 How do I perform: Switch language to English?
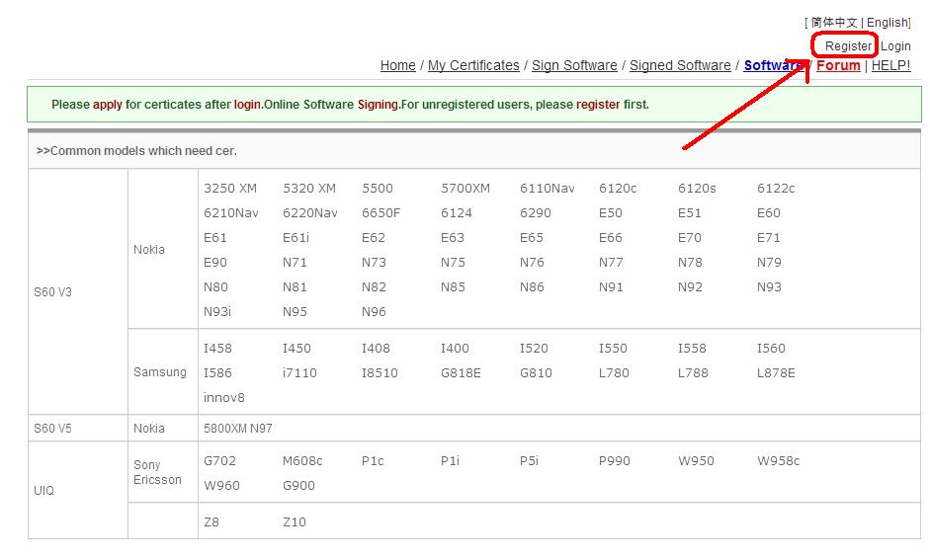[x=887, y=23]
